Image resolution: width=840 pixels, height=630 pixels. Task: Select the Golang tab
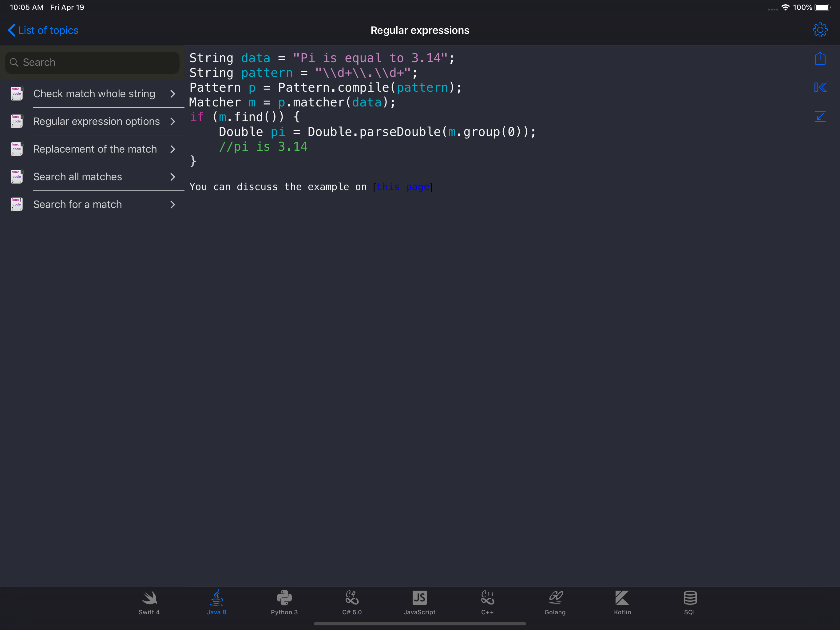pyautogui.click(x=555, y=602)
